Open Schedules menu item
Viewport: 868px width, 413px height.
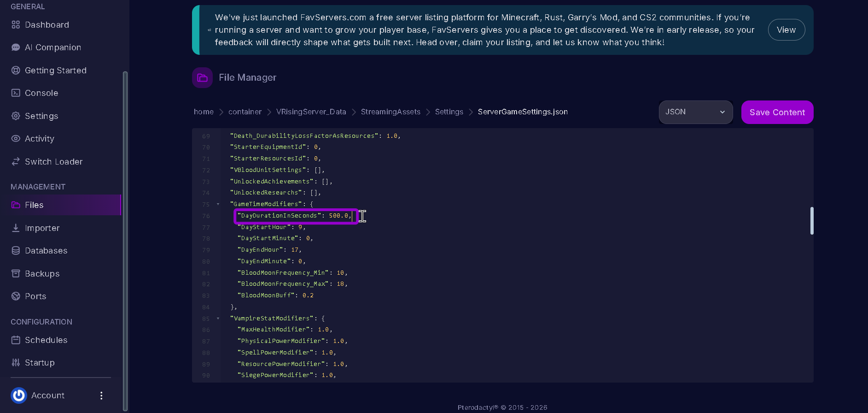pos(46,340)
